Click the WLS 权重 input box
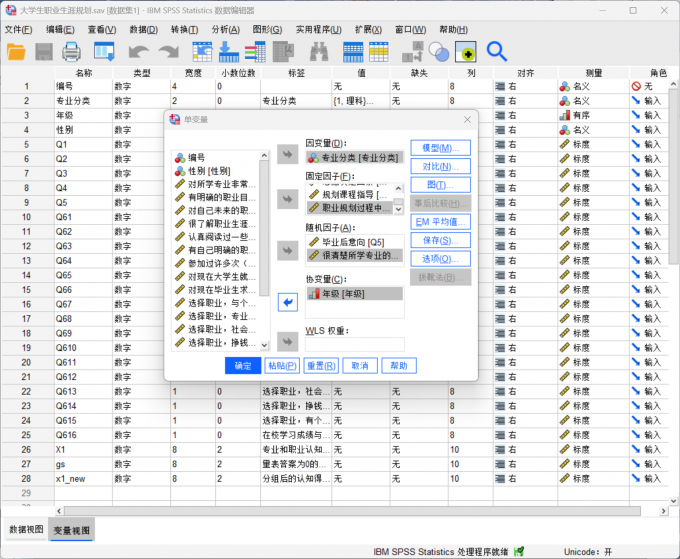The width and height of the screenshot is (680, 559). pos(355,344)
